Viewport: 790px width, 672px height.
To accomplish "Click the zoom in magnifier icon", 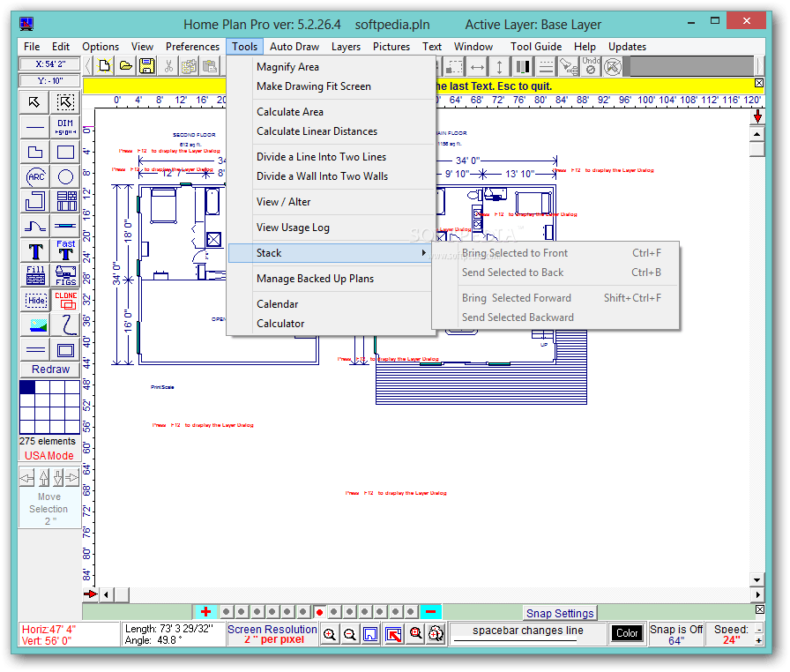I will (x=329, y=634).
